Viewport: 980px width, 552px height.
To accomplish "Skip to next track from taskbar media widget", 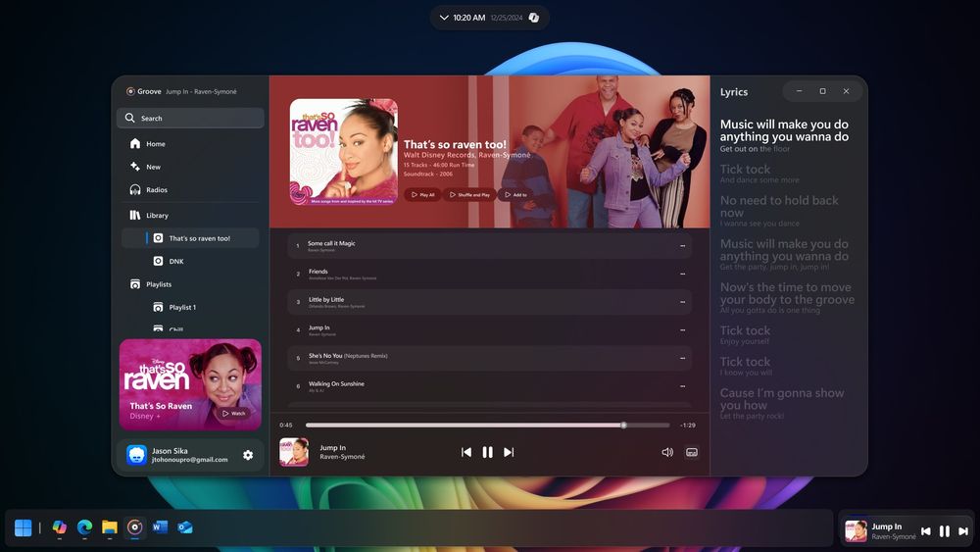I will [x=963, y=530].
